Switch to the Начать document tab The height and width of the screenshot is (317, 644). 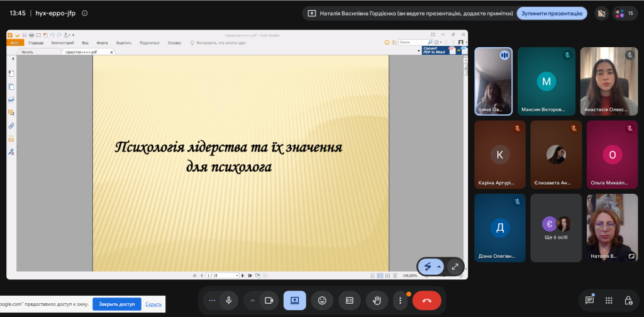38,52
